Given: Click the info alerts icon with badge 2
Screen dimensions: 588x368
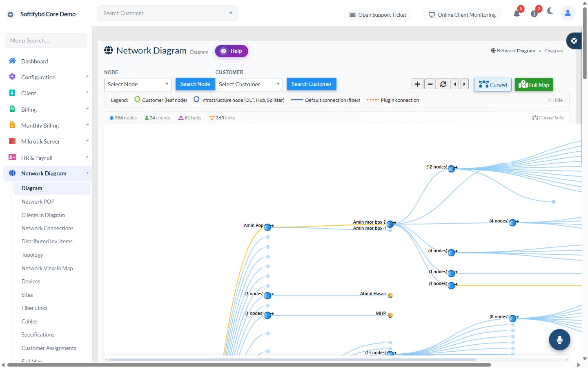Looking at the screenshot, I should click(x=534, y=14).
